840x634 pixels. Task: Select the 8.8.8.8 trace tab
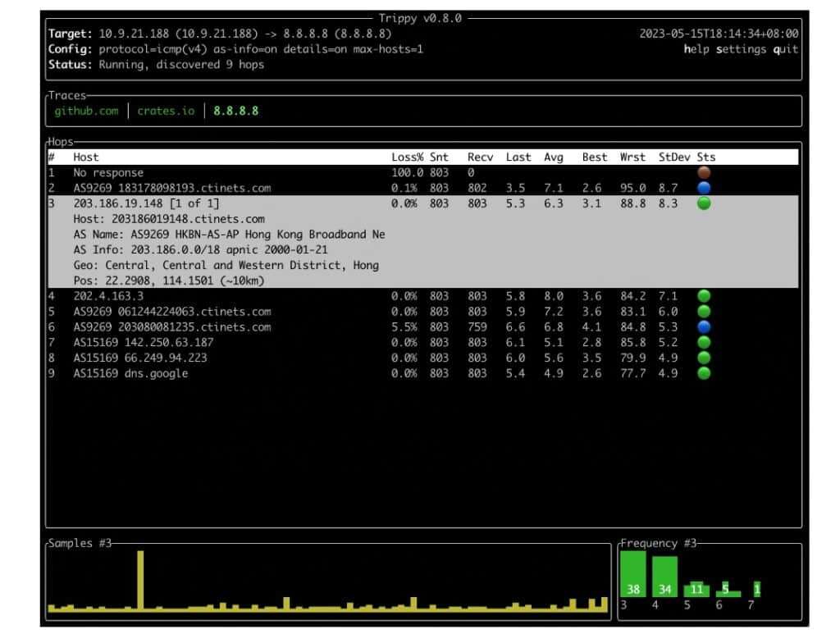coord(235,111)
